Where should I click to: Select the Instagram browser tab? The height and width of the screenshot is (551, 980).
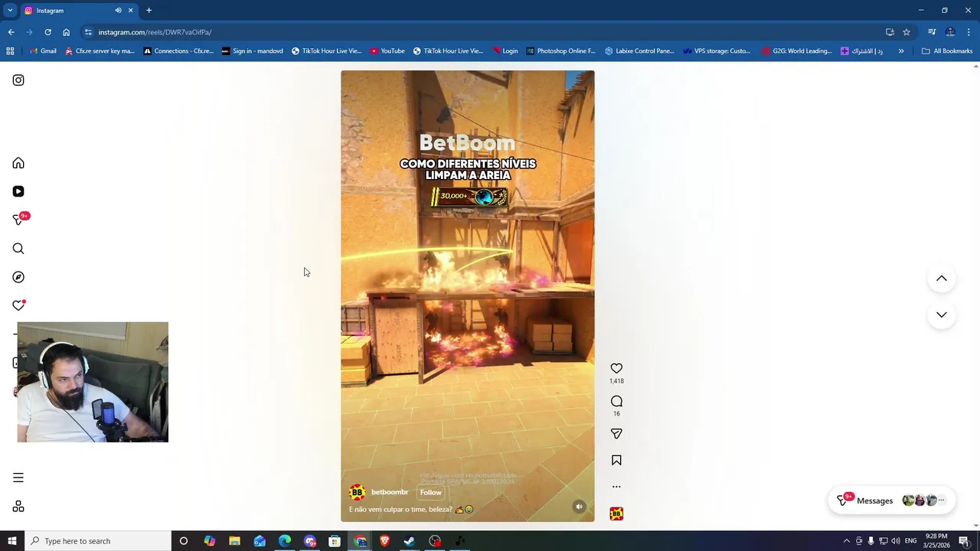(77, 11)
